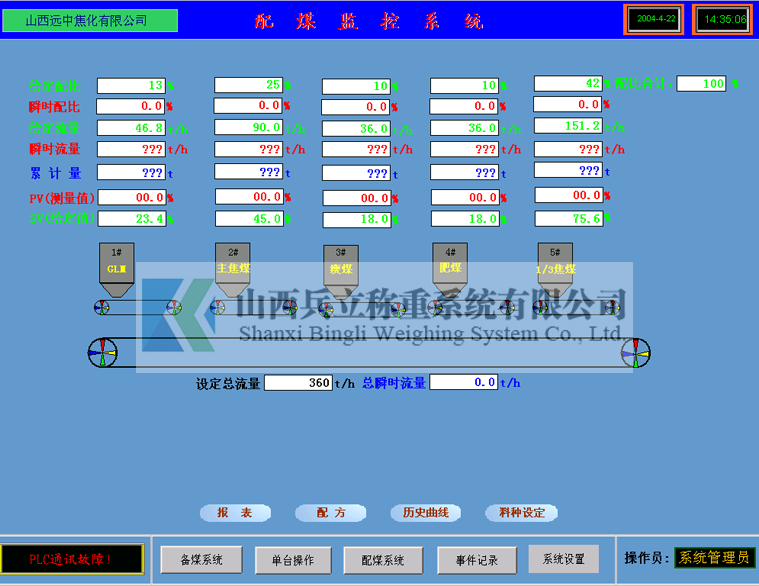Open the 历史曲线 history curve
Image resolution: width=759 pixels, height=586 pixels.
pos(425,512)
